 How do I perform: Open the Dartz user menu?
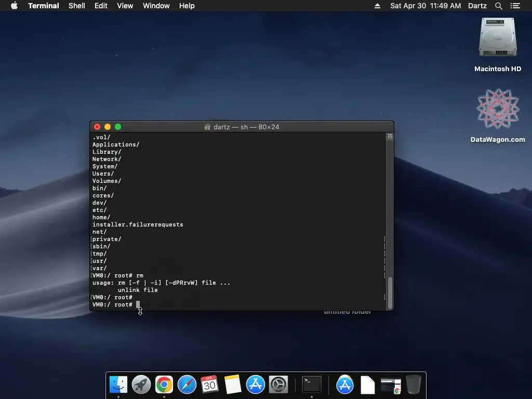[x=477, y=6]
